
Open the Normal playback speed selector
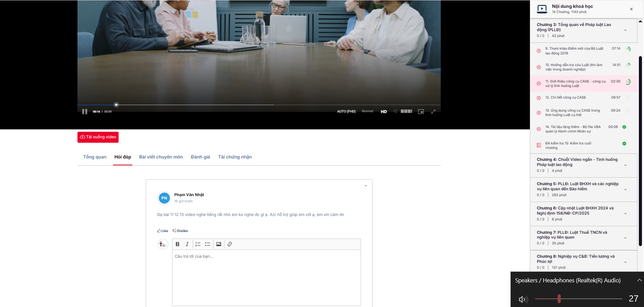pos(367,111)
